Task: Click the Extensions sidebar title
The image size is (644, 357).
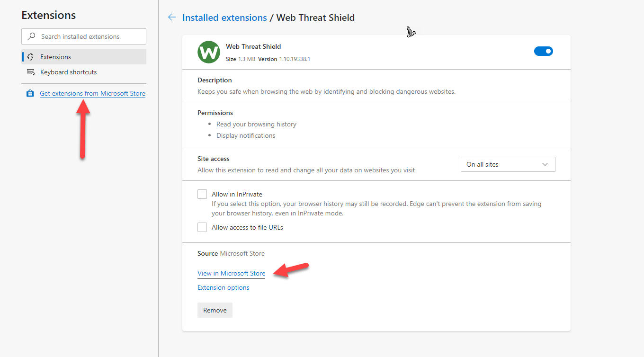Action: [x=48, y=15]
